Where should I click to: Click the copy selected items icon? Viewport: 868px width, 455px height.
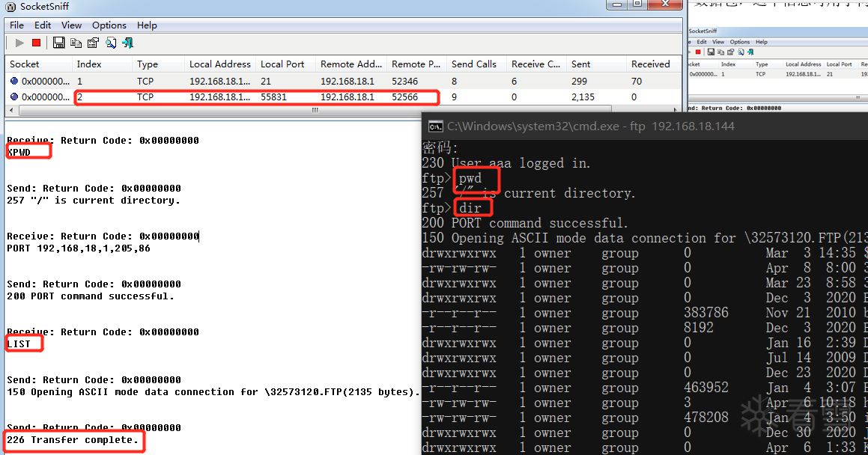pos(76,43)
